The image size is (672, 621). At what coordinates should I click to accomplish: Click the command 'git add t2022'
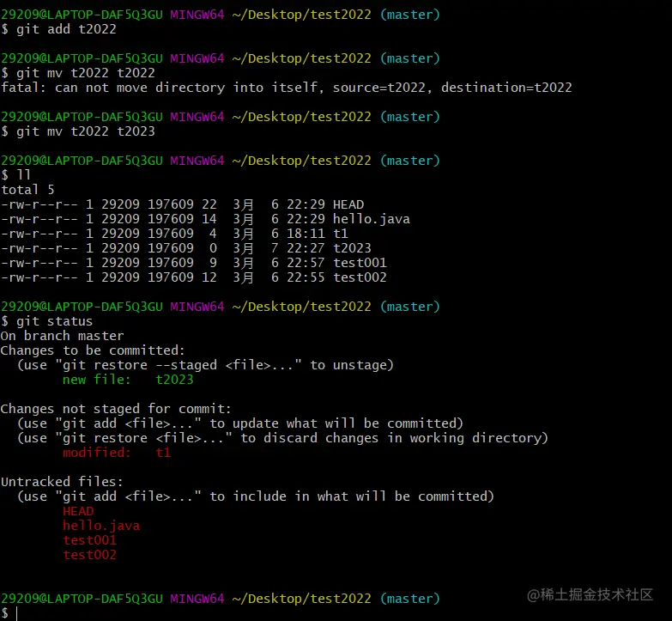point(66,29)
